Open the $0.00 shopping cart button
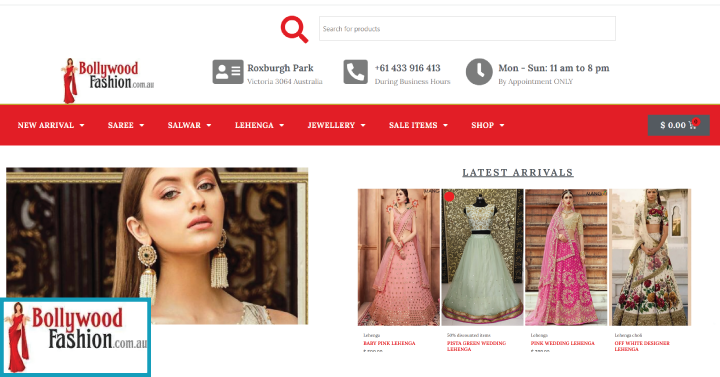Image resolution: width=720 pixels, height=377 pixels. click(679, 125)
